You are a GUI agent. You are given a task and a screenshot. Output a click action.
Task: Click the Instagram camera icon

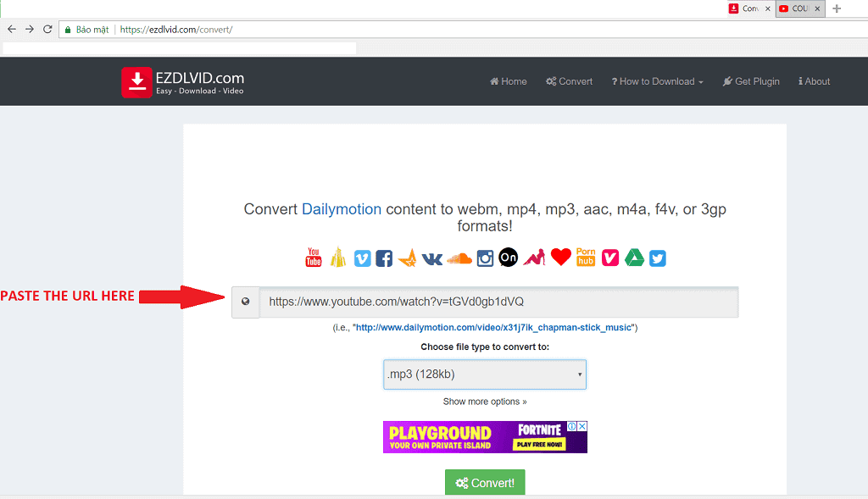tap(485, 258)
